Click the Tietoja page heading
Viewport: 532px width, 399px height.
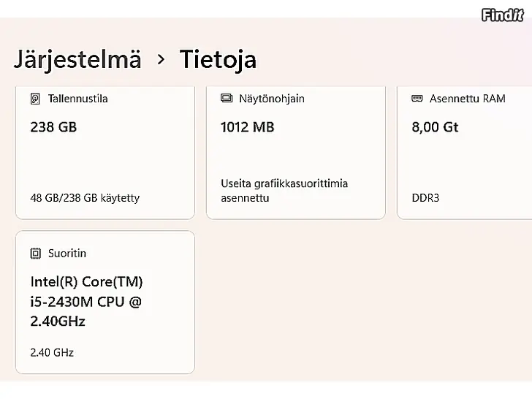pyautogui.click(x=218, y=59)
